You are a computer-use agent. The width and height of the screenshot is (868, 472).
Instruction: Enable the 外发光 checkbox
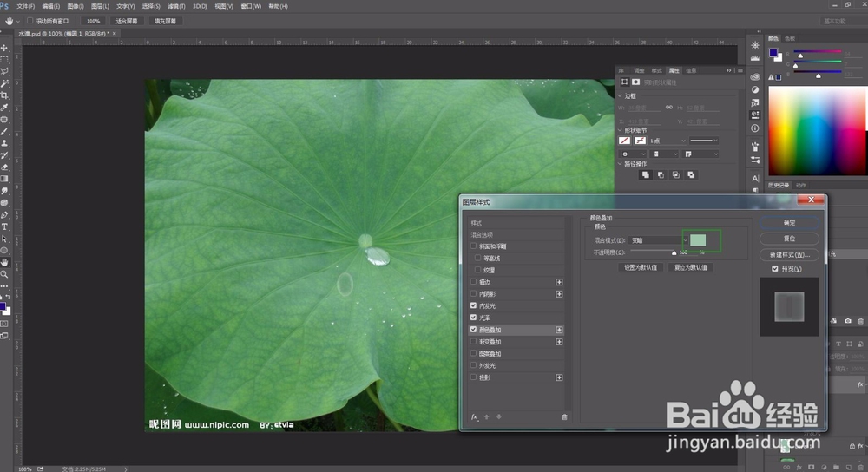point(473,365)
